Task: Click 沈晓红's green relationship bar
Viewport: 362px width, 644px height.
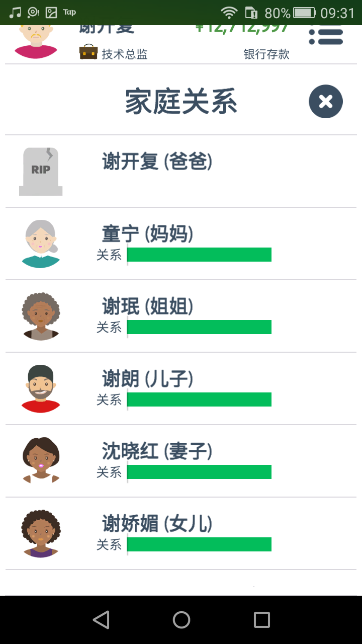Action: [x=199, y=472]
